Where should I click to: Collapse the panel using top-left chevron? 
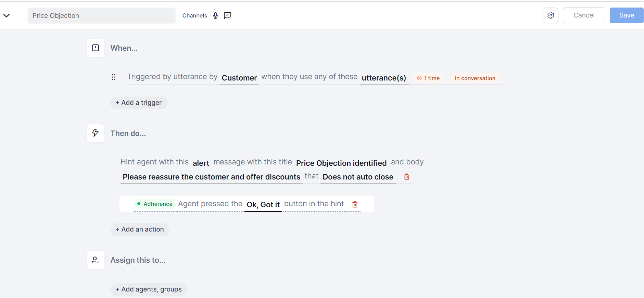tap(7, 15)
